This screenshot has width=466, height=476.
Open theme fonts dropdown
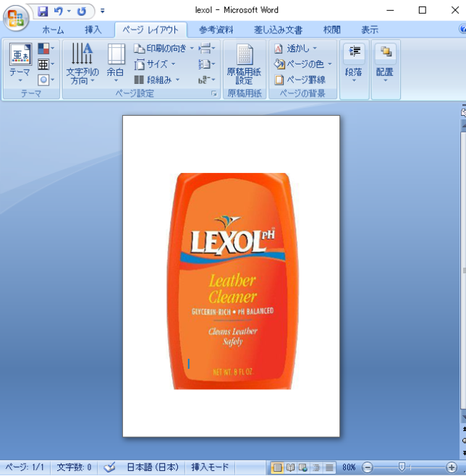pos(46,64)
